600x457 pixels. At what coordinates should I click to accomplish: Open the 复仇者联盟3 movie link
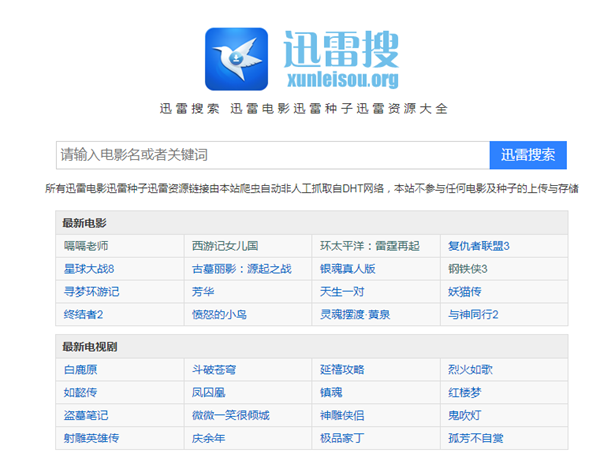(479, 246)
